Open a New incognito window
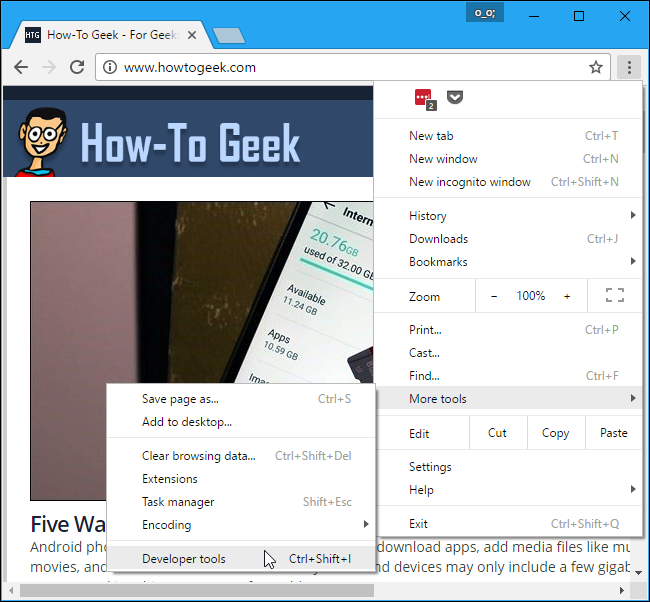 tap(508, 182)
